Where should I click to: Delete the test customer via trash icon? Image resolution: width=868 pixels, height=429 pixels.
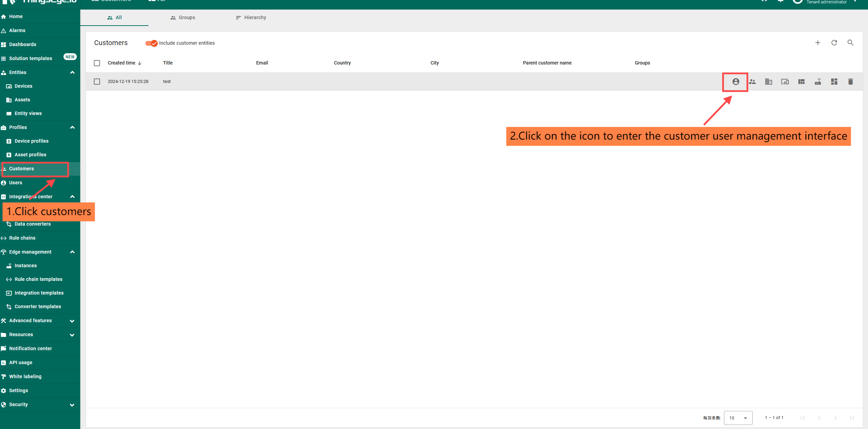[850, 82]
